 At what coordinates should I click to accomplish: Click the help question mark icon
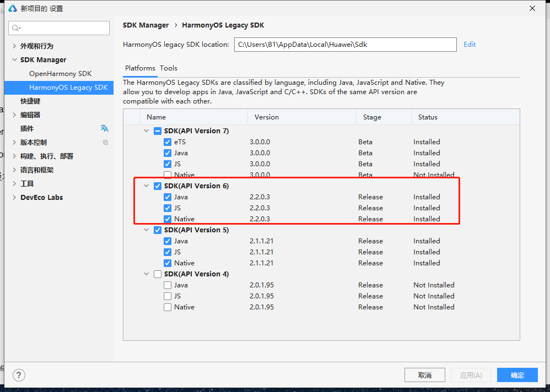click(19, 375)
